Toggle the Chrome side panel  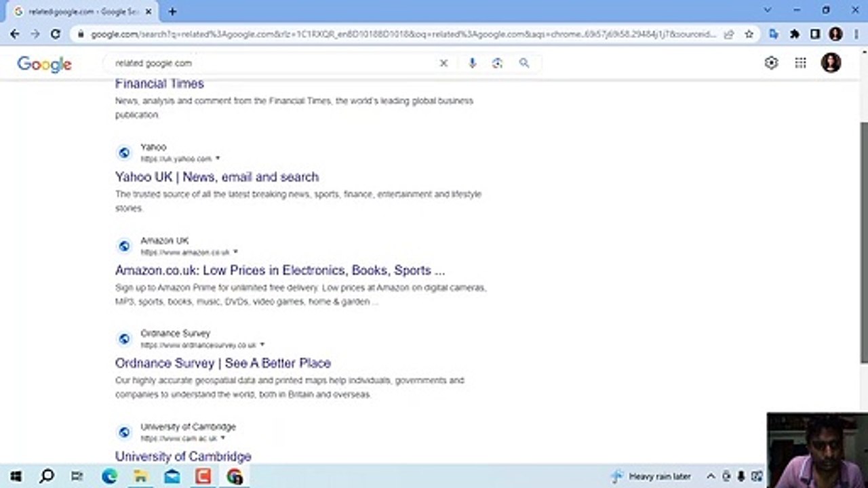(x=815, y=34)
